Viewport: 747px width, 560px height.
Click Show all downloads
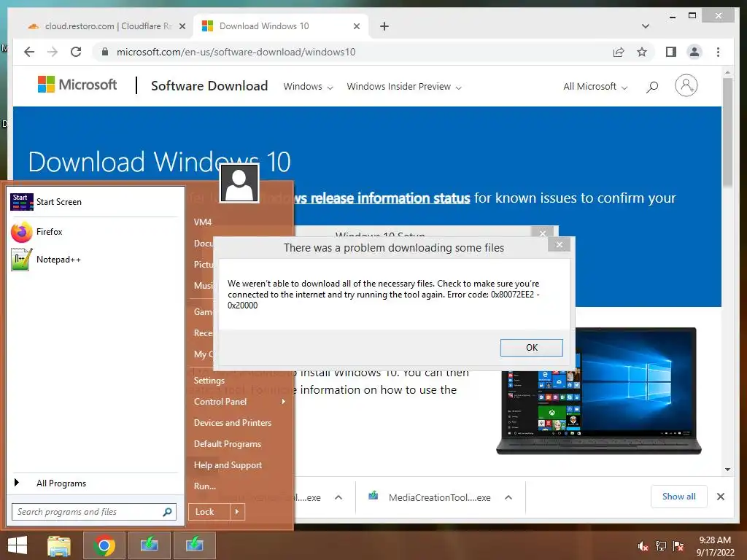point(679,497)
